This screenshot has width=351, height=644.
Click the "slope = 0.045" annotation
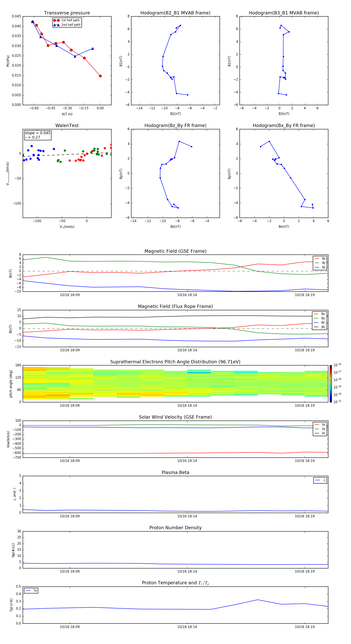37,133
